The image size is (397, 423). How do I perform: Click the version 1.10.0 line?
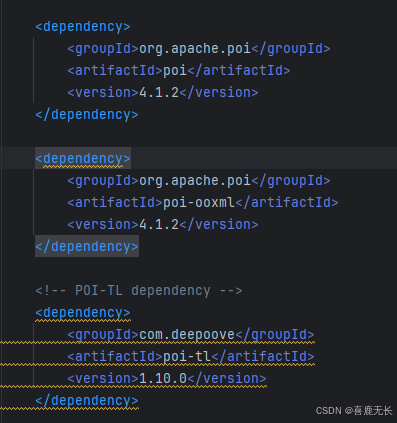[x=167, y=379]
